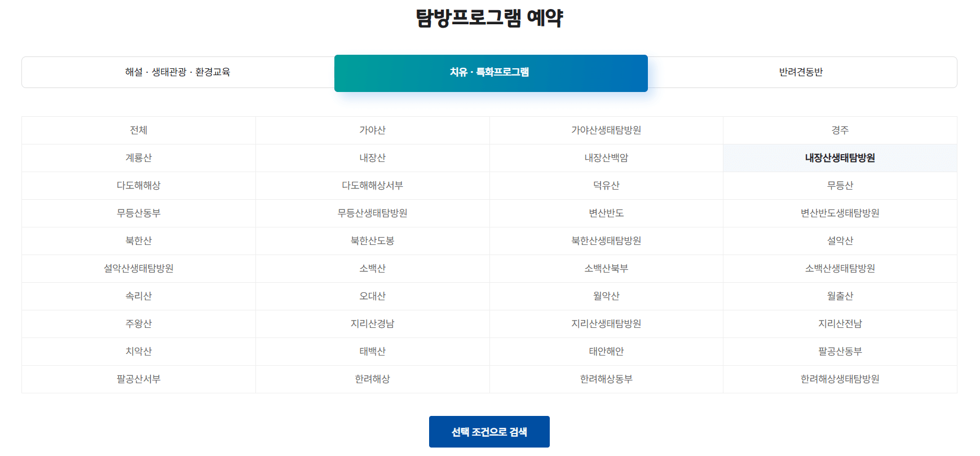Choose 지리산생태탐방원 from the grid
The width and height of the screenshot is (980, 456).
[606, 324]
